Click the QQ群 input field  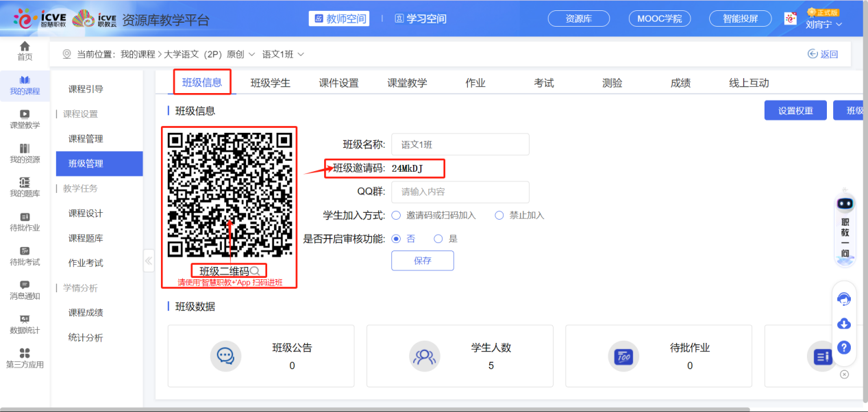pos(459,192)
